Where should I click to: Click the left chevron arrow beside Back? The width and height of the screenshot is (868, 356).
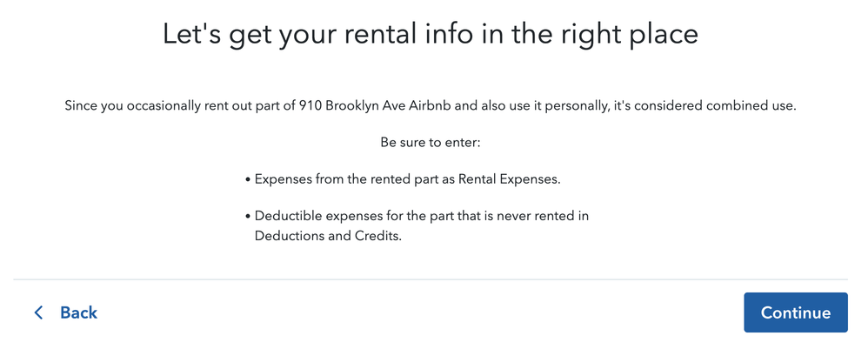point(38,312)
